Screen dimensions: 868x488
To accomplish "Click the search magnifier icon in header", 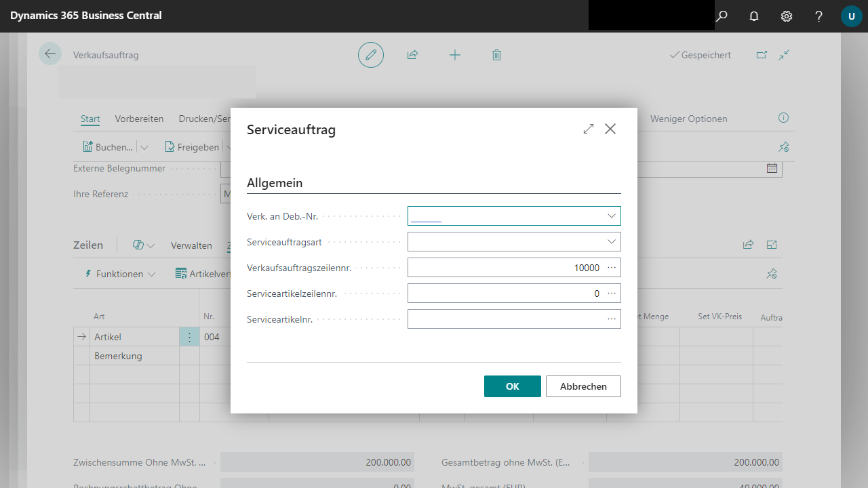I will 722,16.
